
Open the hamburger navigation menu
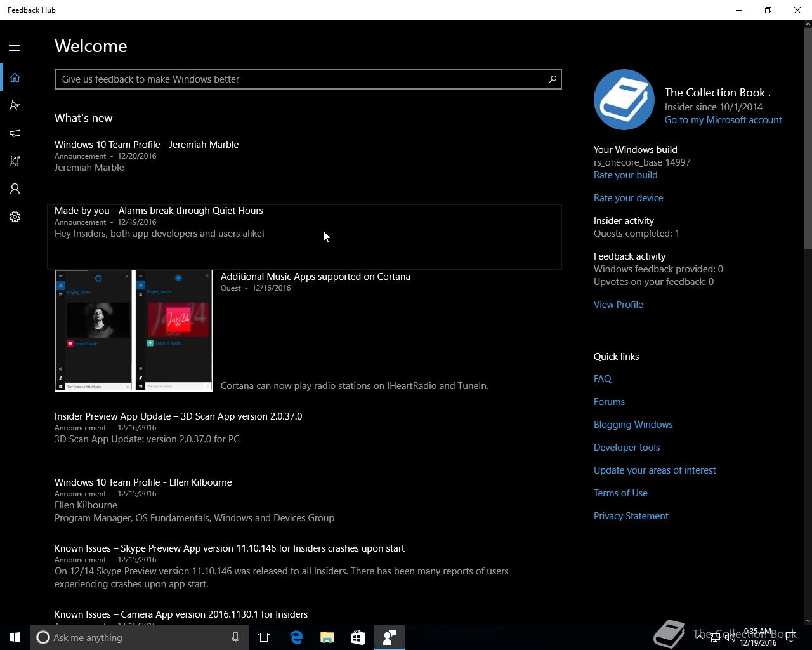[15, 48]
